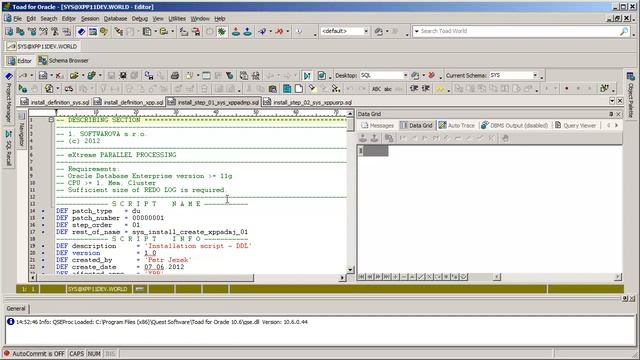Open the File menu
This screenshot has width=640, height=360.
point(17,18)
